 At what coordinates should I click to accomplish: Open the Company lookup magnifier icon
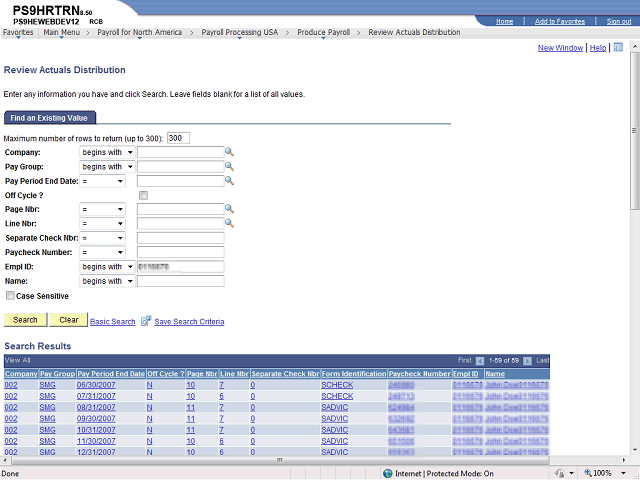229,152
